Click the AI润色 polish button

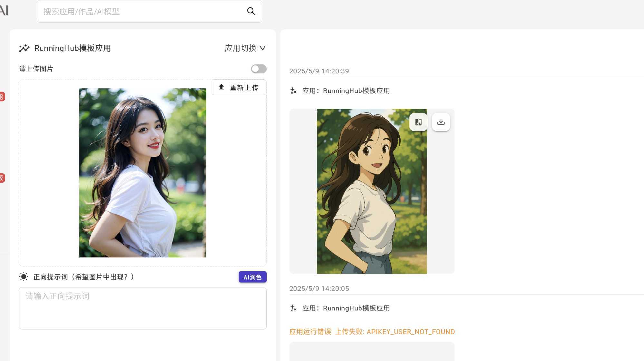252,277
